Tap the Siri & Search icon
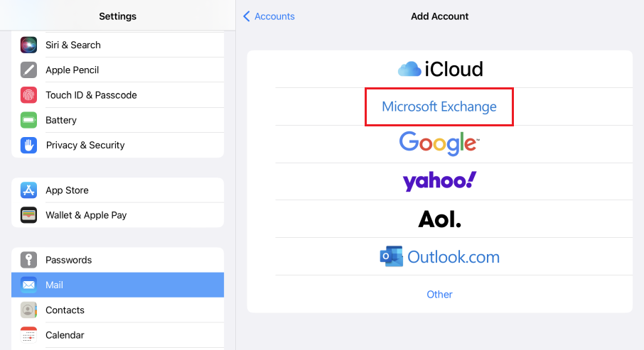The height and width of the screenshot is (350, 644). coord(28,45)
